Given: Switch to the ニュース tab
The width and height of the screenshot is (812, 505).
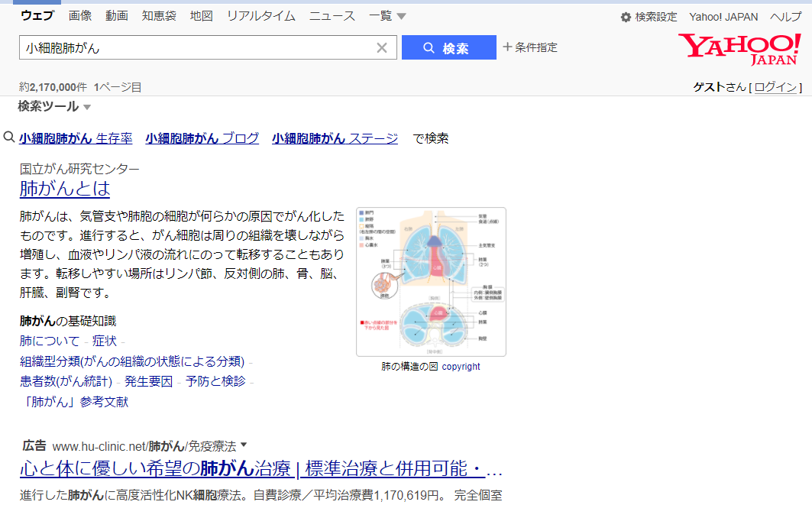Looking at the screenshot, I should [x=332, y=16].
